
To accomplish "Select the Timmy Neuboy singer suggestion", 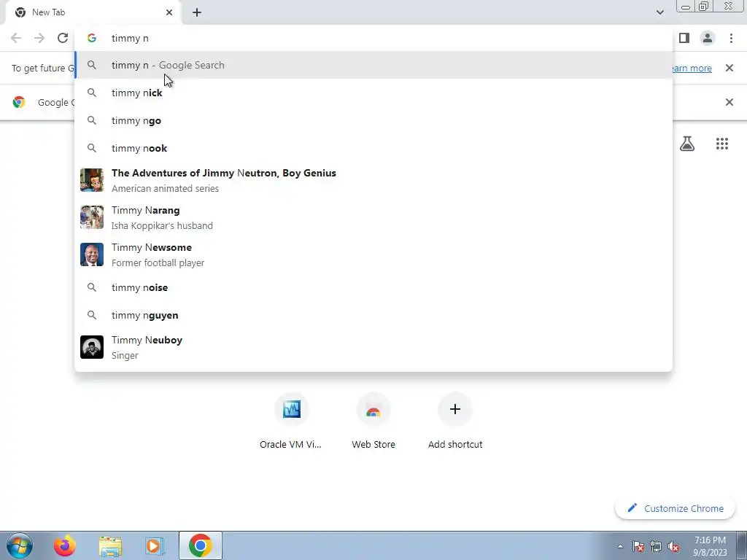I will 373,347.
